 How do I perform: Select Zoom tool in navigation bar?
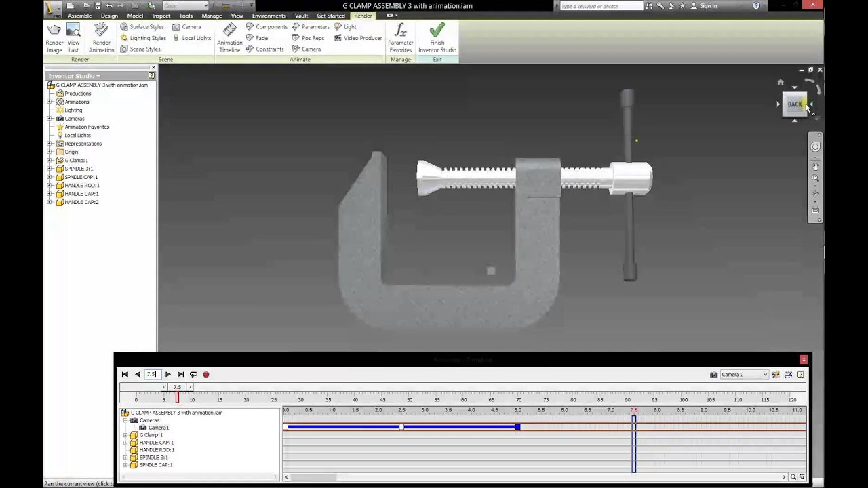[815, 178]
